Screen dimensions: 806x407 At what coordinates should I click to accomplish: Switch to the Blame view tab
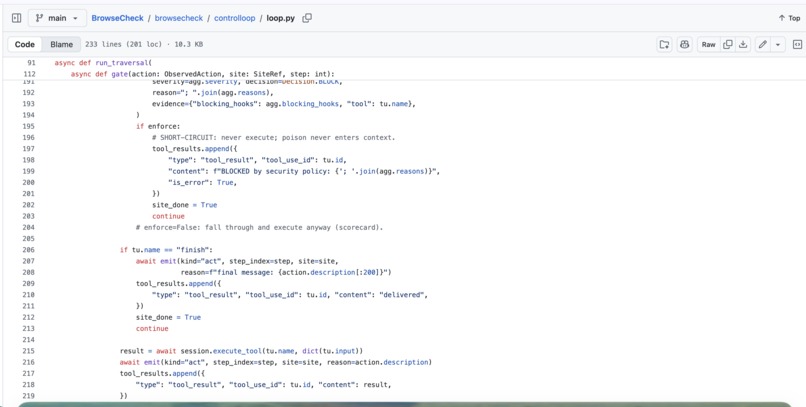[61, 45]
